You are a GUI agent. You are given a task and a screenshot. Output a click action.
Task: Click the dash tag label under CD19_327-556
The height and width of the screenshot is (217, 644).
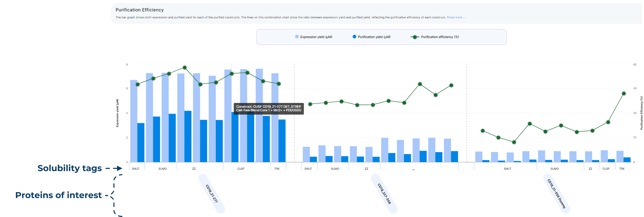pos(414,170)
